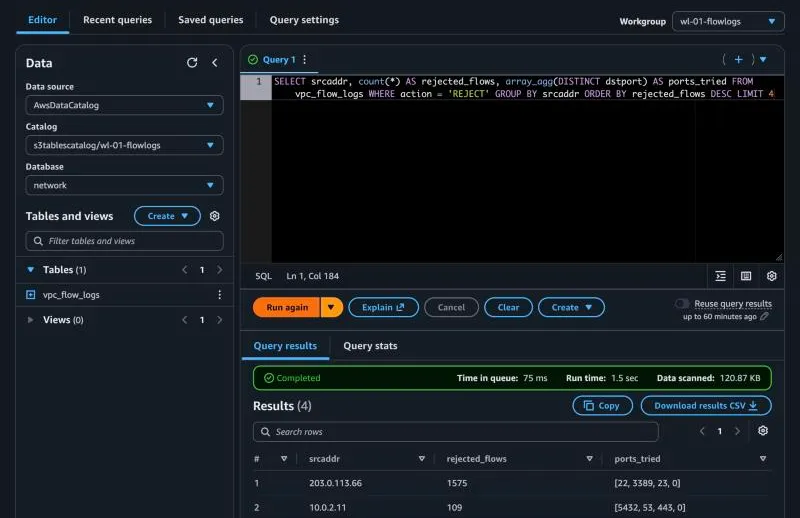Screen dimensions: 800x518
Task: Focus Search rows field
Action: [456, 432]
